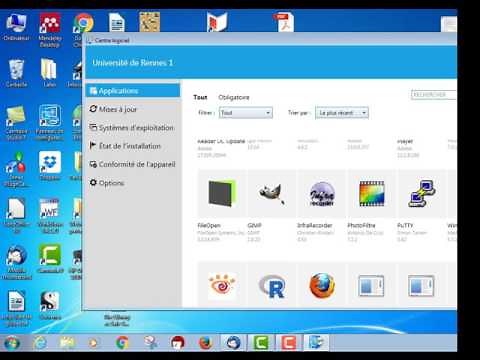The width and height of the screenshot is (480, 360).
Task: Switch to the Tout tab
Action: (200, 97)
